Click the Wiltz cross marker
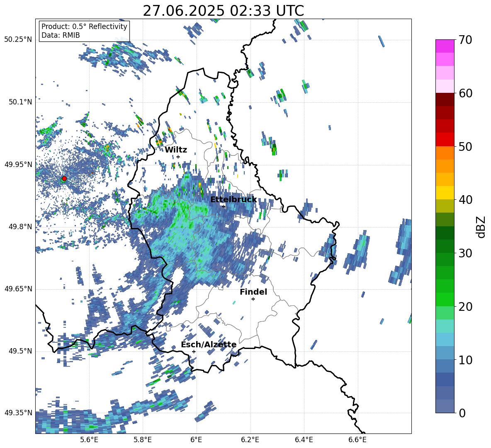The width and height of the screenshot is (491, 448). point(178,157)
